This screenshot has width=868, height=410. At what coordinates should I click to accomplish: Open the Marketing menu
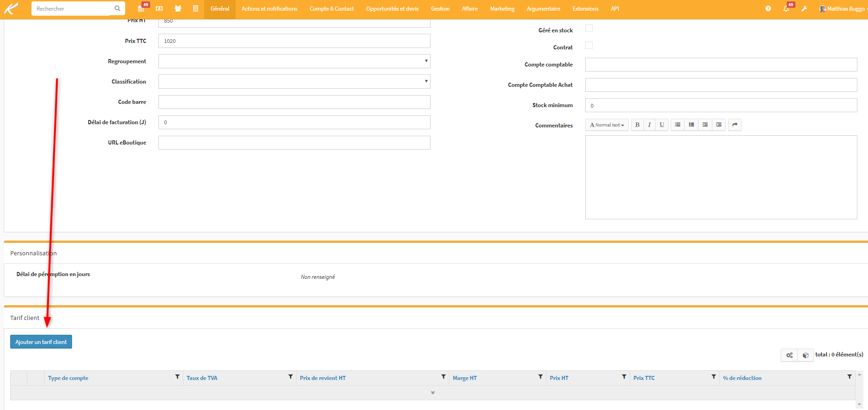502,9
